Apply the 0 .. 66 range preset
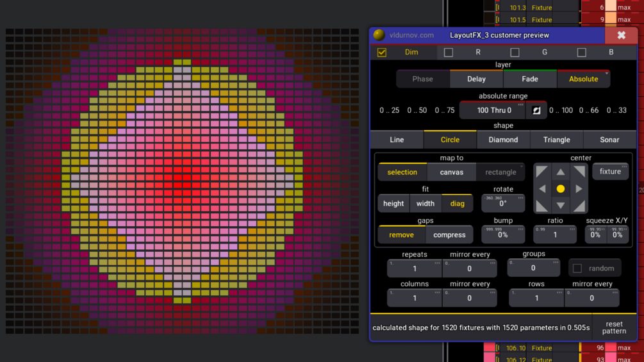 pyautogui.click(x=588, y=110)
